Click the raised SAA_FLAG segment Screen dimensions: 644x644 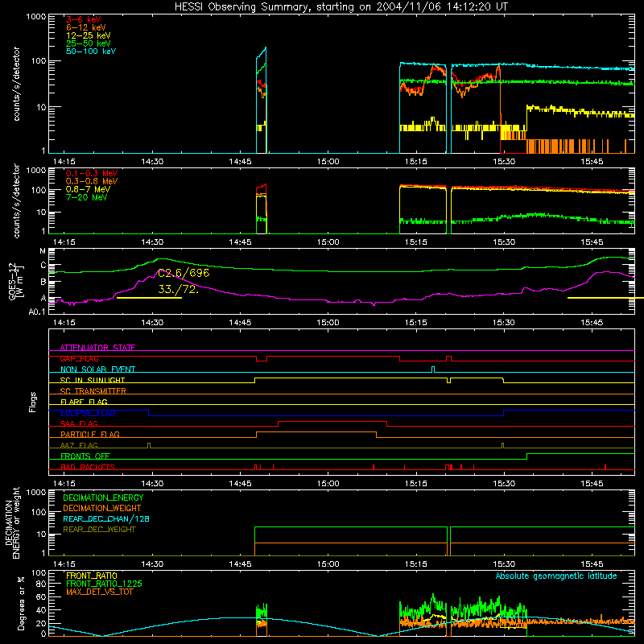click(332, 421)
